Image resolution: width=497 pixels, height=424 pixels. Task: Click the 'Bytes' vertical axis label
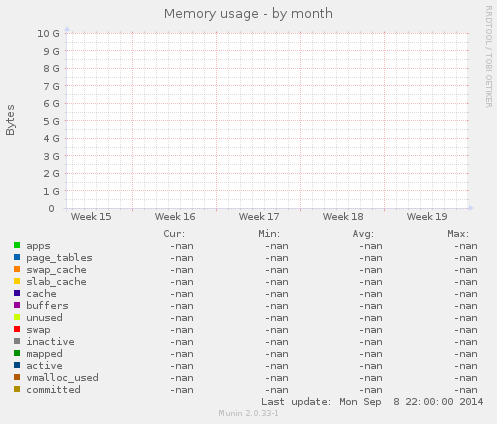point(10,120)
